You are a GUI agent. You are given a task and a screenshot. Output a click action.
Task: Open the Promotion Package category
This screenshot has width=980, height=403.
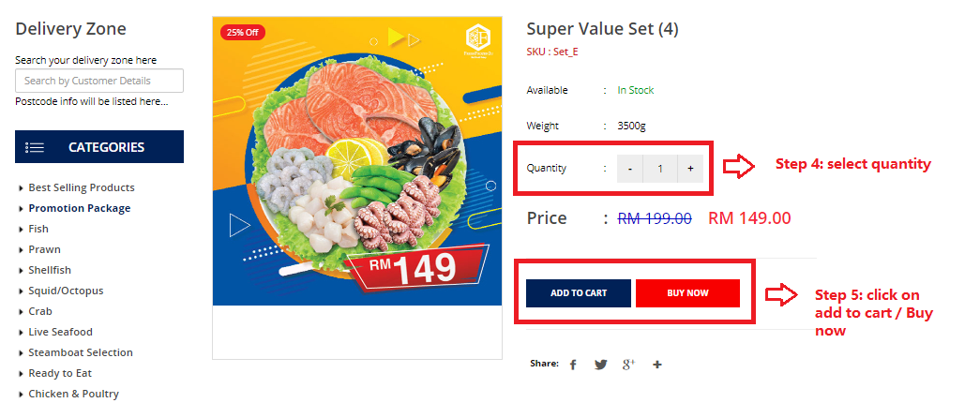pyautogui.click(x=80, y=208)
